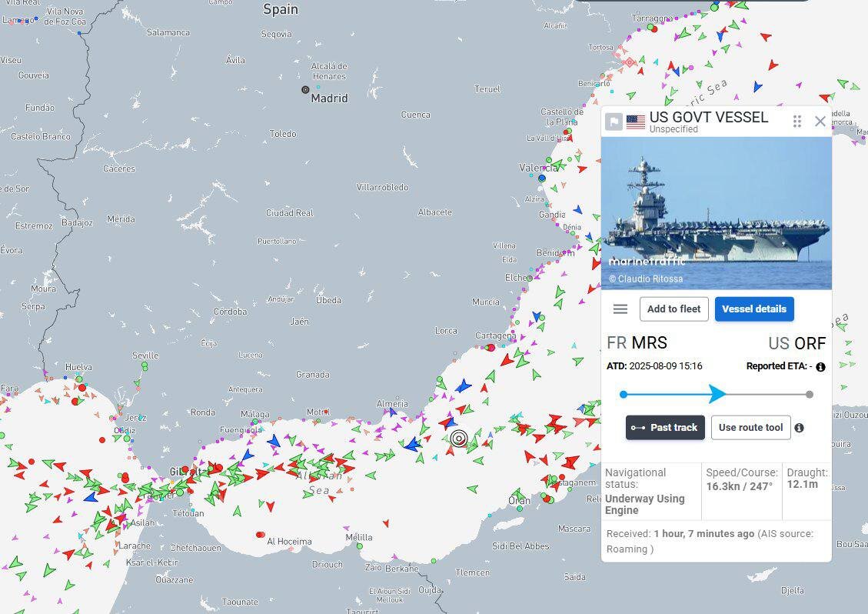Click the grey destination dot on the voyage line
The image size is (868, 614).
pos(810,395)
